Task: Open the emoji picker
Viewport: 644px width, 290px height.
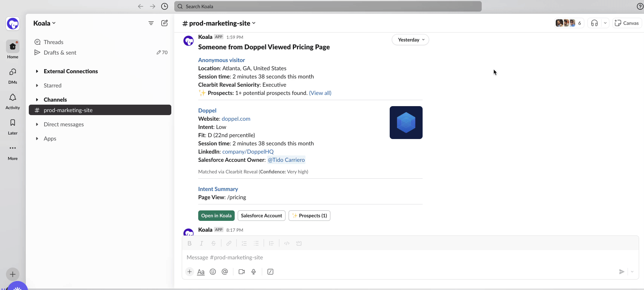Action: pyautogui.click(x=213, y=272)
